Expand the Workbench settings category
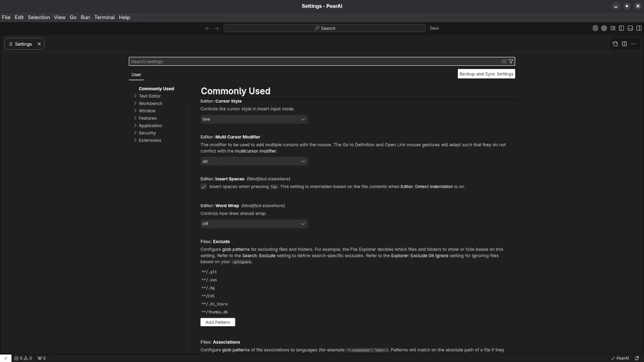The width and height of the screenshot is (644, 362). tap(150, 104)
